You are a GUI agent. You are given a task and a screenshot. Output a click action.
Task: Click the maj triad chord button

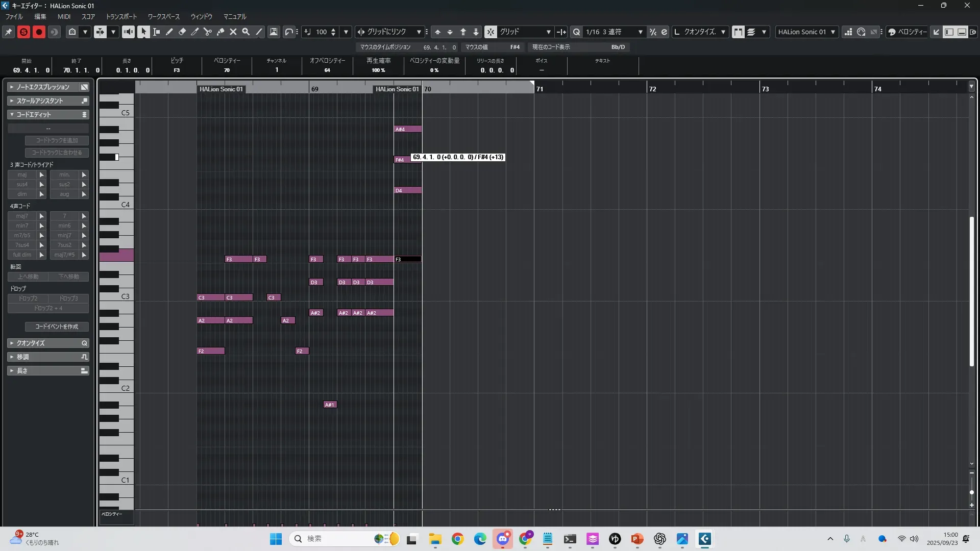22,174
